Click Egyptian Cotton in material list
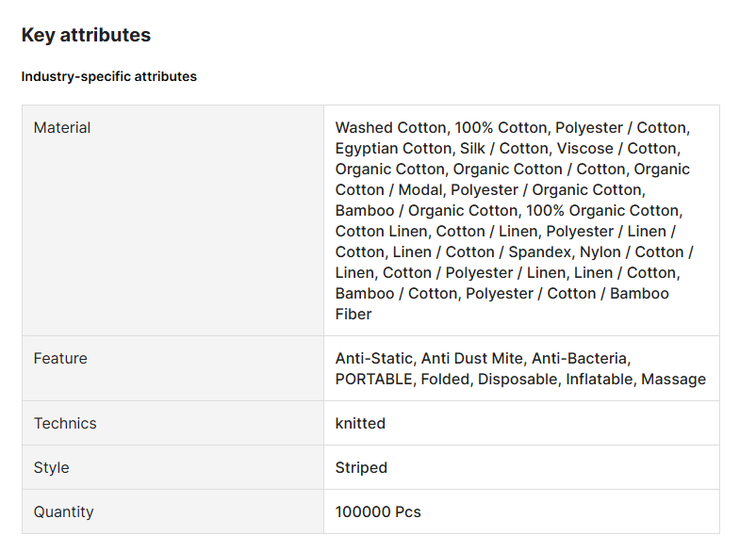 pyautogui.click(x=393, y=149)
